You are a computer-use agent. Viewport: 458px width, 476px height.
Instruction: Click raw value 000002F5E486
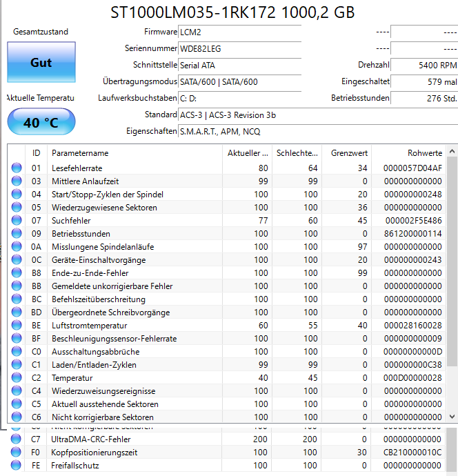(413, 221)
